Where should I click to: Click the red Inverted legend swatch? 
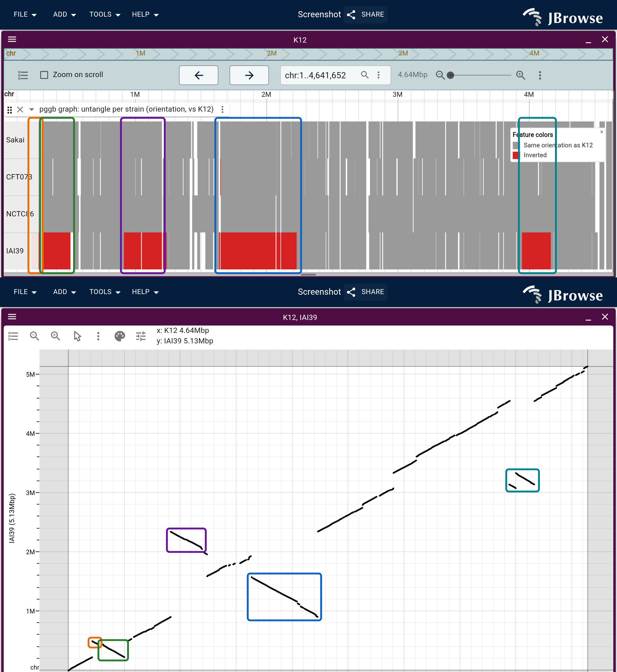(x=516, y=155)
